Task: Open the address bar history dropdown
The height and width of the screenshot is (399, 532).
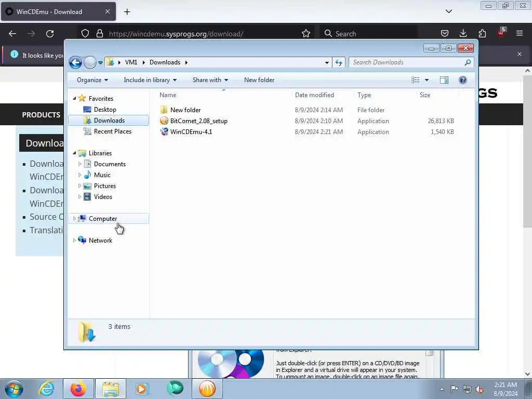Action: pos(327,62)
